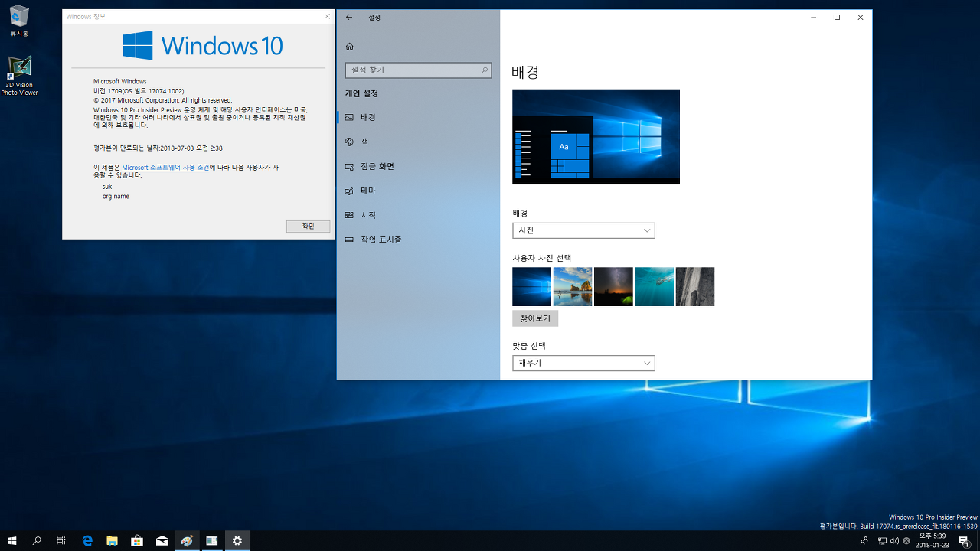Open volume speaker icon in tray
The height and width of the screenshot is (551, 980).
point(894,541)
